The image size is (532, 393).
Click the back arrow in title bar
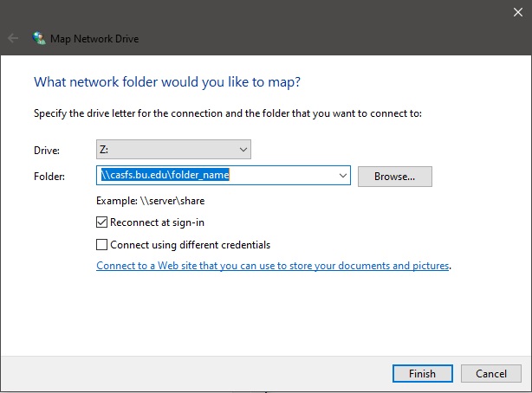[x=13, y=39]
